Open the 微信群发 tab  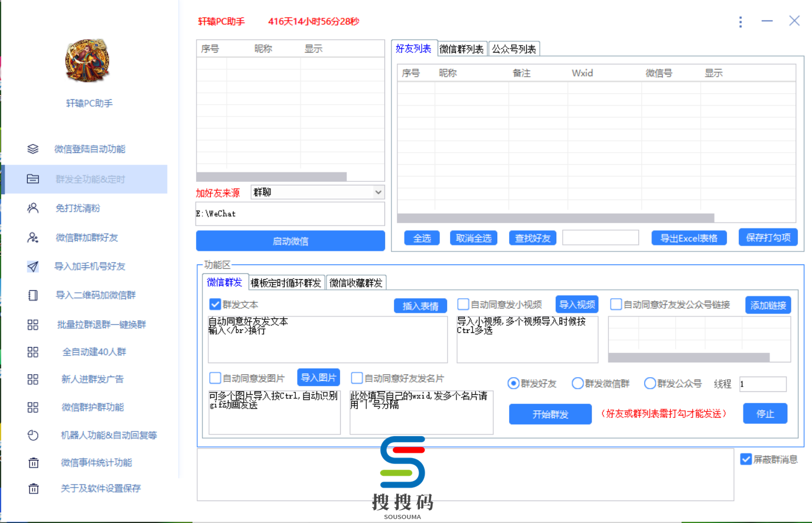(x=224, y=282)
